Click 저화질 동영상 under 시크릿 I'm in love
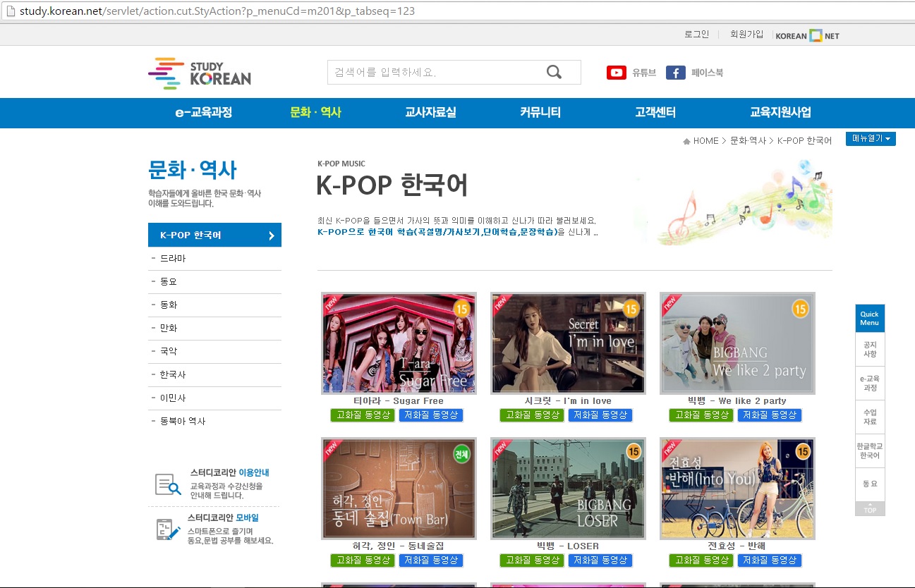Image resolution: width=915 pixels, height=588 pixels. point(600,415)
